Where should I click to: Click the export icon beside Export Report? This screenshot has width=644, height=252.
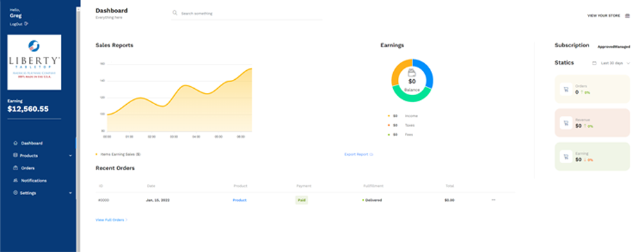coord(372,155)
